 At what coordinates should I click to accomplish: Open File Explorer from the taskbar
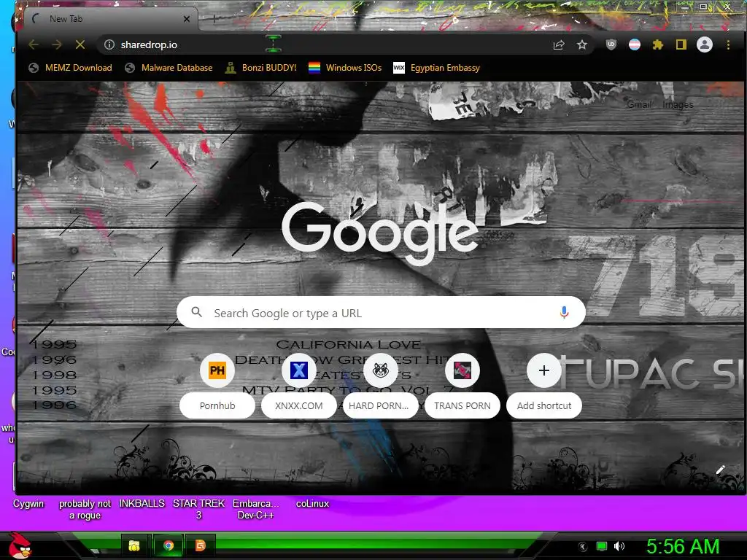[134, 545]
